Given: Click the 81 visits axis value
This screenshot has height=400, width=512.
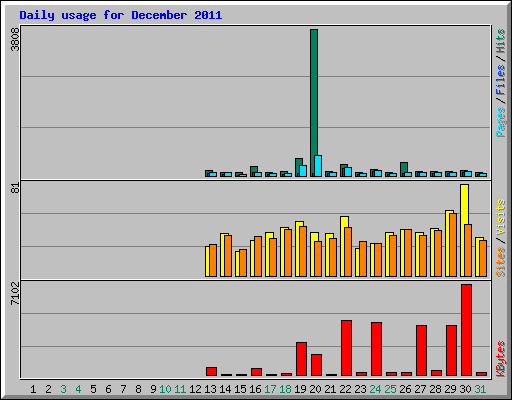Looking at the screenshot, I should point(15,188).
